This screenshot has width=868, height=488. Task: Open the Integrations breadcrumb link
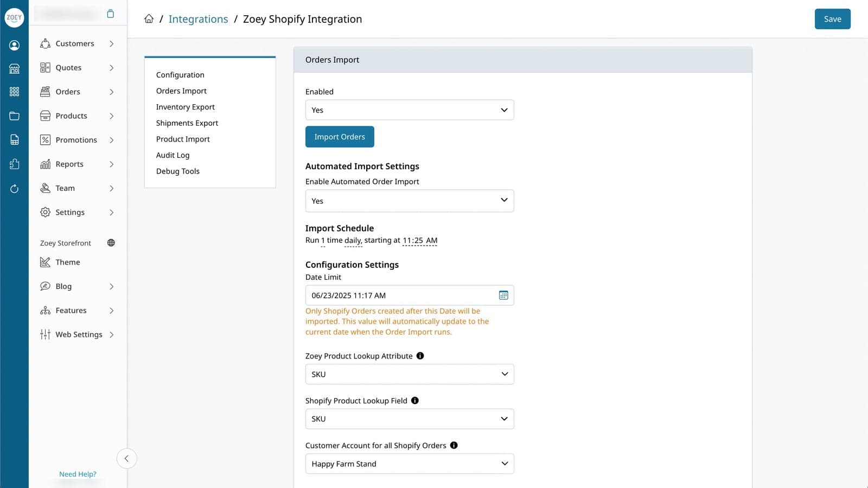coord(198,19)
